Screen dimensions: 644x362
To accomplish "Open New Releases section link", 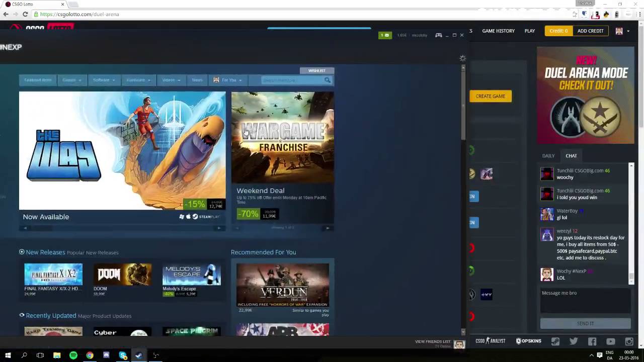I will coord(45,252).
